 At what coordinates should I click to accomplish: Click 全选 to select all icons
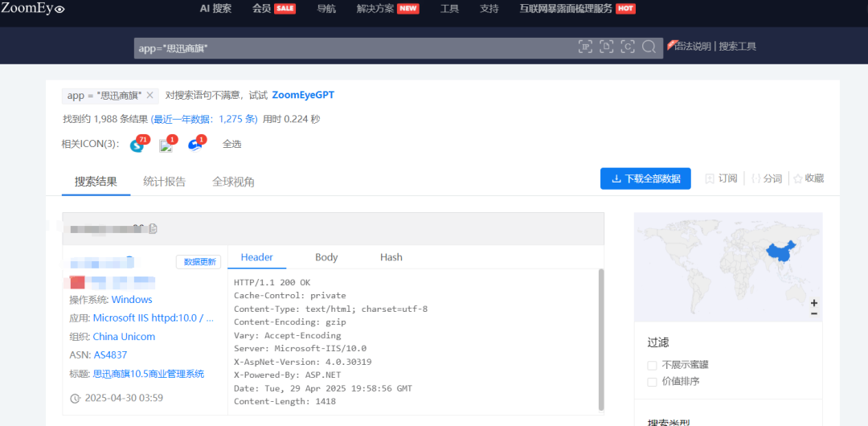click(x=232, y=144)
